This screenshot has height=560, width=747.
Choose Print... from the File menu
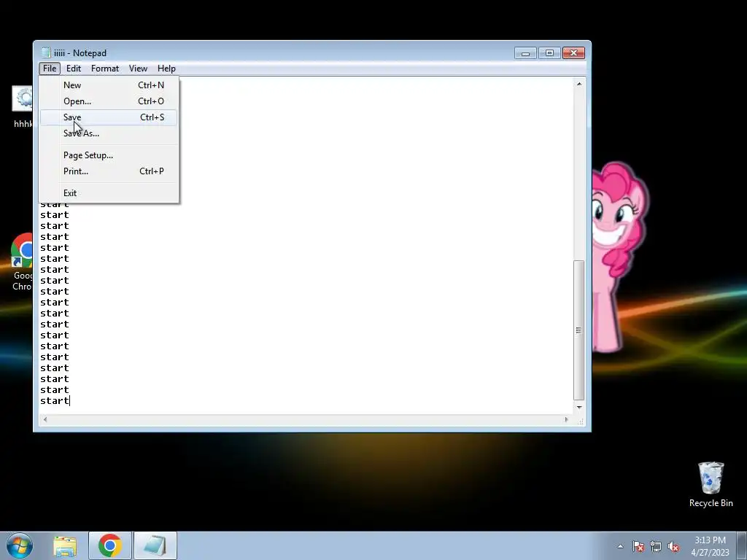[x=108, y=171]
